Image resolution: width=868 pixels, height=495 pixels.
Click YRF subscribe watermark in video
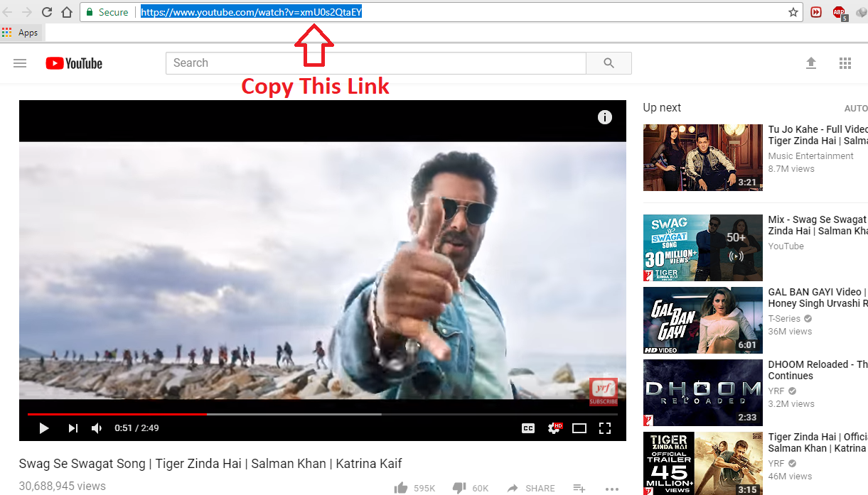click(604, 392)
